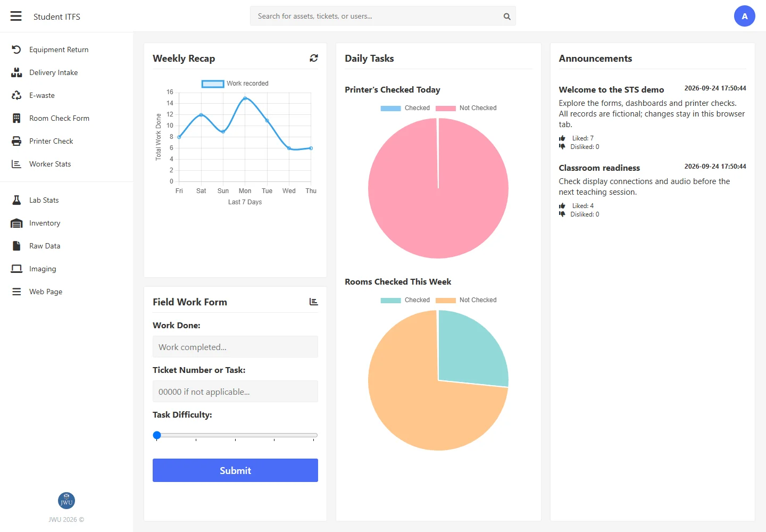Click the search assets, tickets, users box
Image resolution: width=766 pixels, height=532 pixels.
383,16
